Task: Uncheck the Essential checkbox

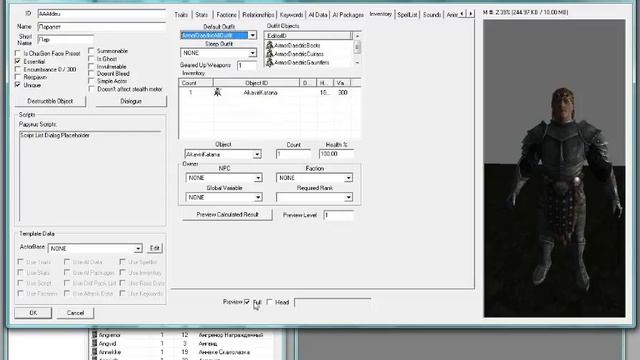Action: (x=18, y=61)
